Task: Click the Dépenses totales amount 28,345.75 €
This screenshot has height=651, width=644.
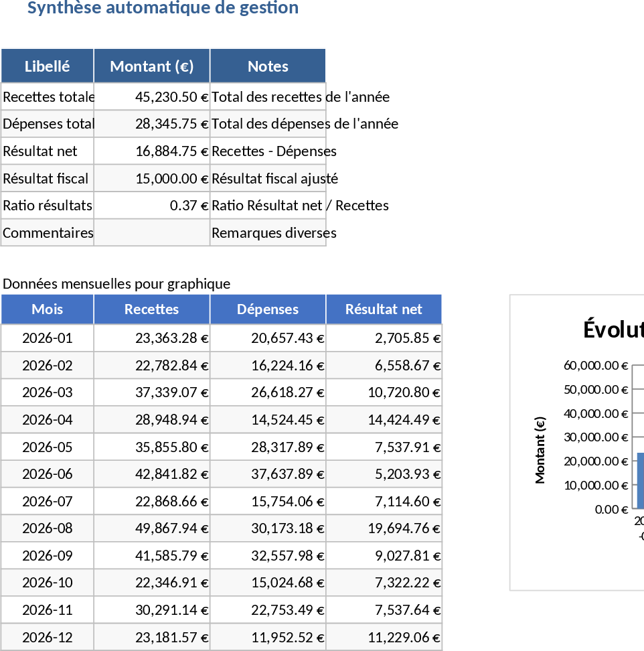Action: (x=151, y=124)
